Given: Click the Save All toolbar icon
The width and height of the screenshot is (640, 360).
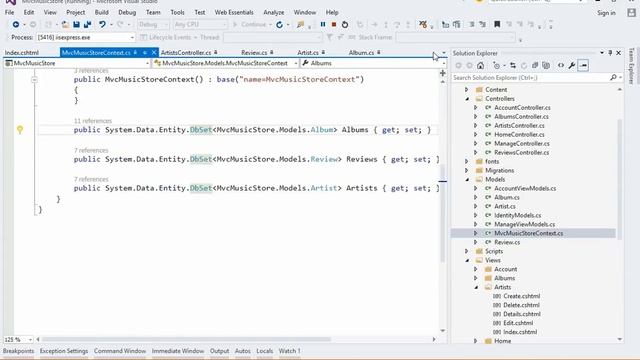Looking at the screenshot, I should (x=87, y=24).
